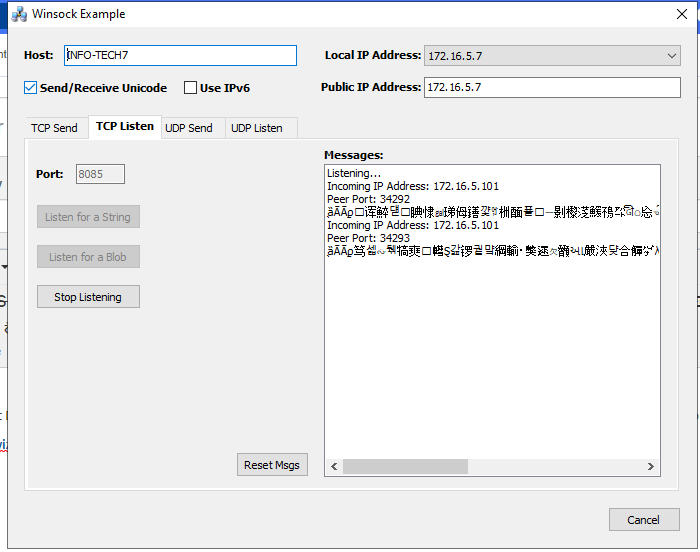
Task: Click the Winsock Example title bar icon
Action: [18, 15]
